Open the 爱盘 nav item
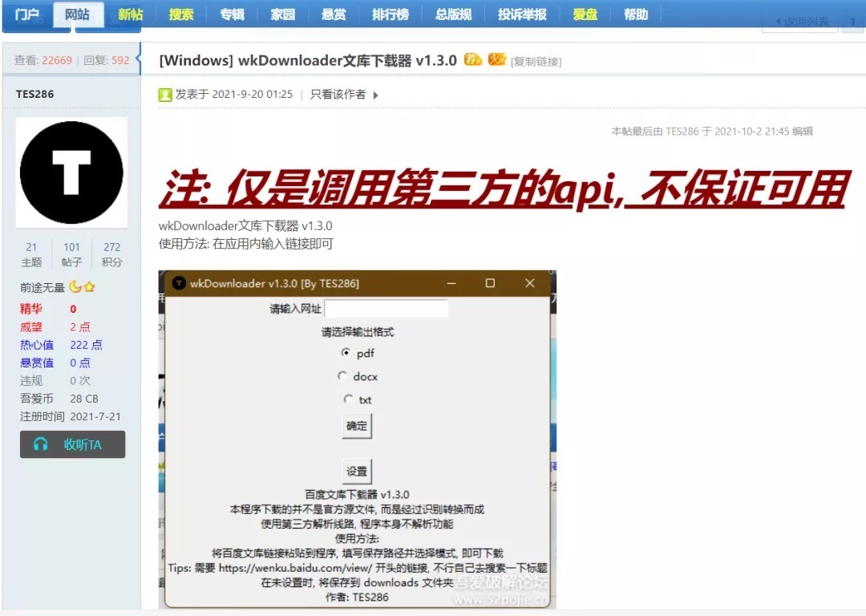 tap(585, 14)
